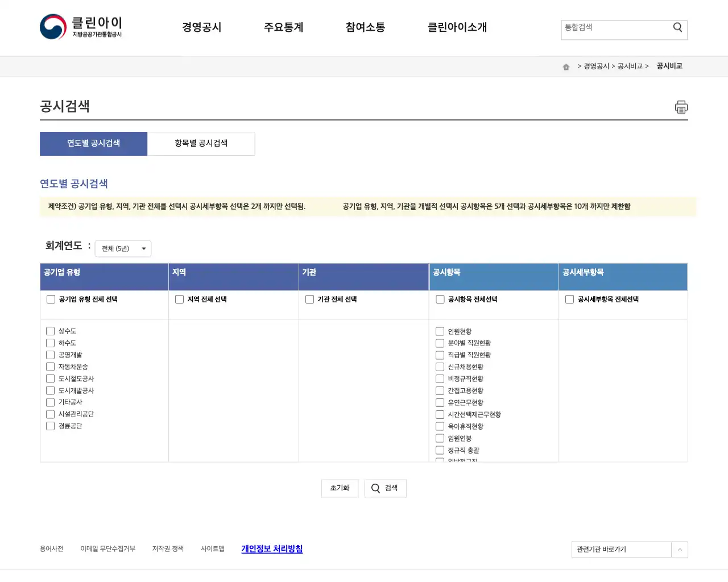Select the 연도별 공시검색 tab
The width and height of the screenshot is (728, 582).
[93, 143]
